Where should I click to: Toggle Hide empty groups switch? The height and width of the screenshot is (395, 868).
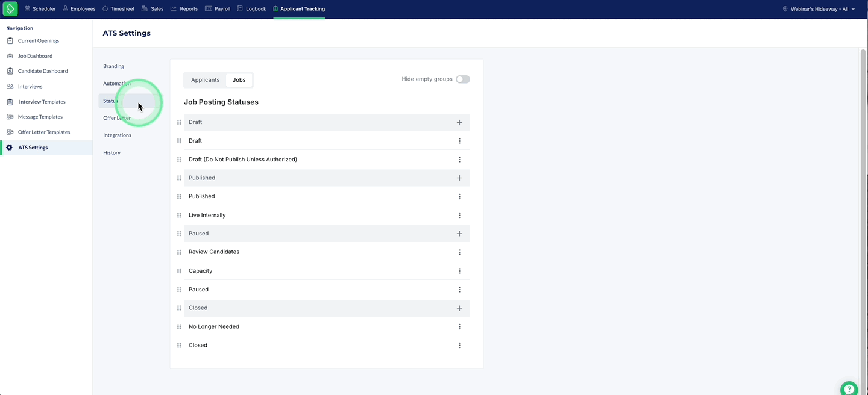coord(462,79)
